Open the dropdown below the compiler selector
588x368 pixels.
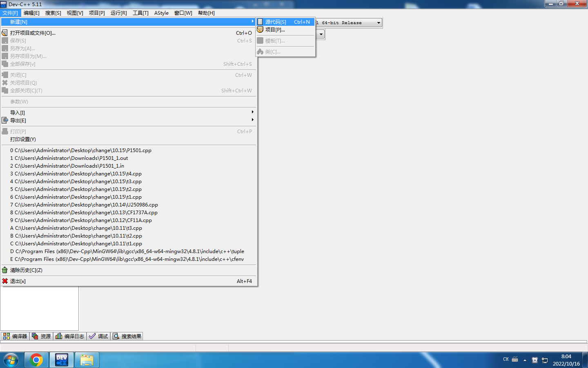click(321, 34)
